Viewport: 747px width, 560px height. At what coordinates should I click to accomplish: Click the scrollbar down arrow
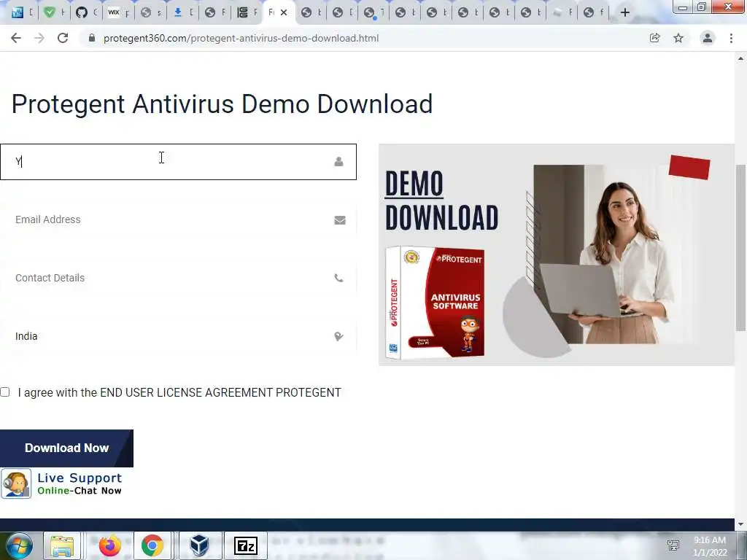(x=740, y=524)
